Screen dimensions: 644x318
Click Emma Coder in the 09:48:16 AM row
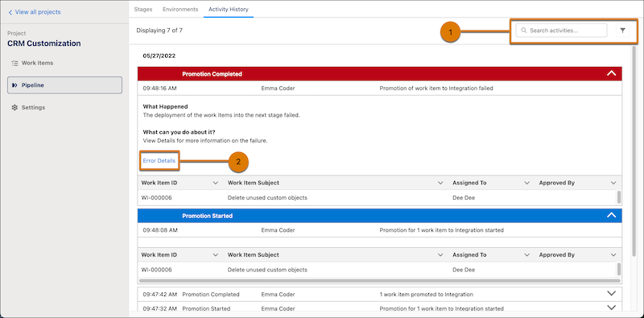click(278, 88)
